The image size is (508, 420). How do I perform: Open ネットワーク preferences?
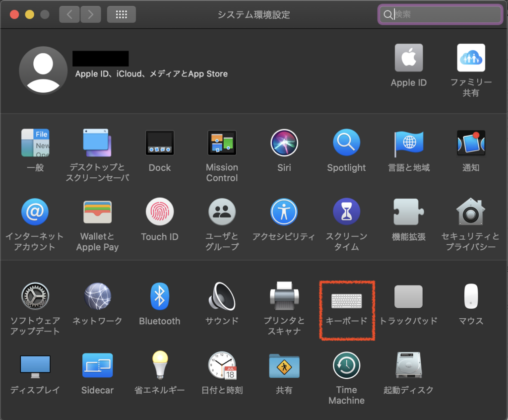98,296
